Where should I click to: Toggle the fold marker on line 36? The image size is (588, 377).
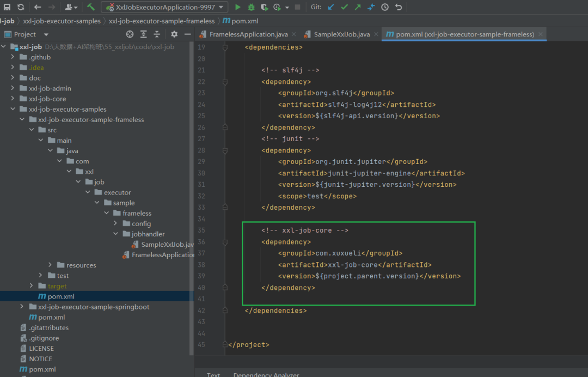point(224,242)
